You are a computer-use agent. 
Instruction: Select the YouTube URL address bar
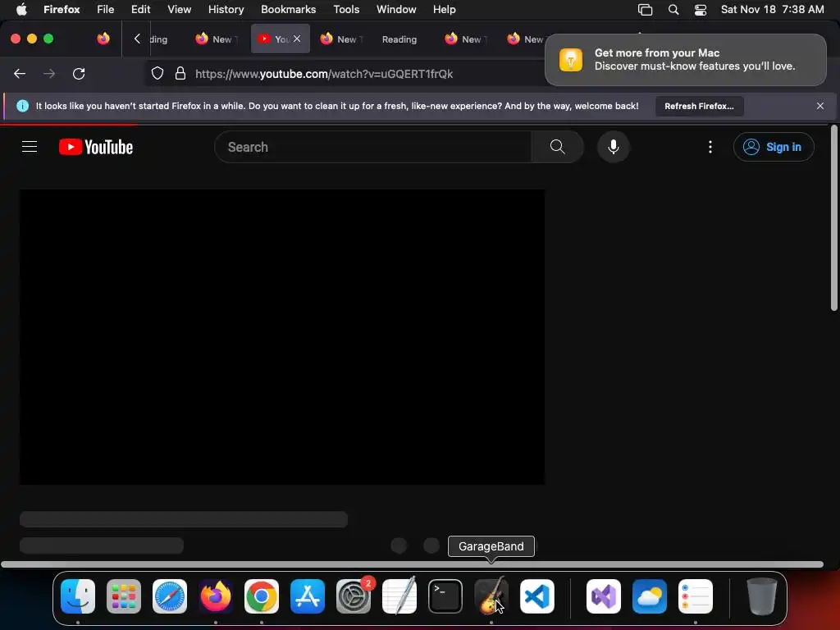[x=324, y=74]
